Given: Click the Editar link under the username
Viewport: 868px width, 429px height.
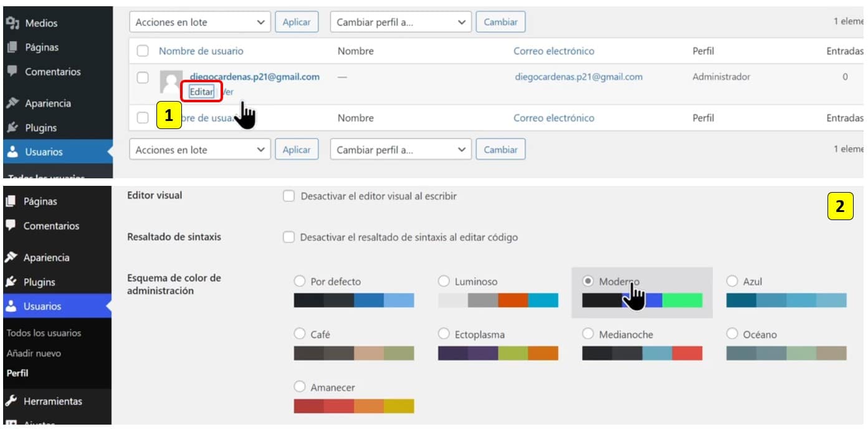Looking at the screenshot, I should click(201, 92).
